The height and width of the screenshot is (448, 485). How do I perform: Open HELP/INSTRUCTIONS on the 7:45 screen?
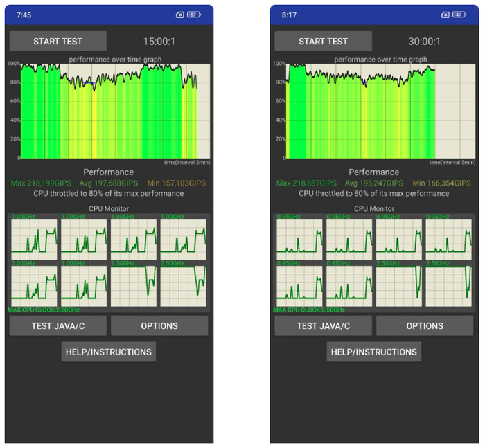click(108, 352)
